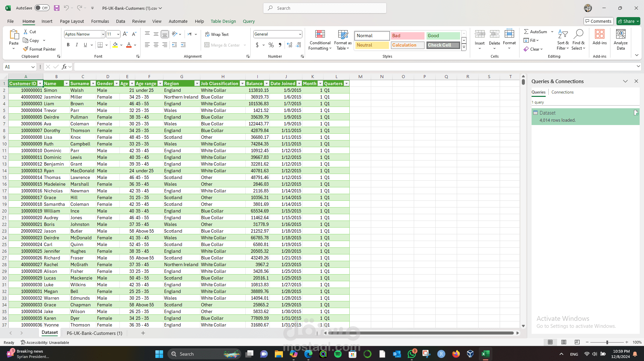Toggle Middle Align in Alignment group

pyautogui.click(x=156, y=34)
